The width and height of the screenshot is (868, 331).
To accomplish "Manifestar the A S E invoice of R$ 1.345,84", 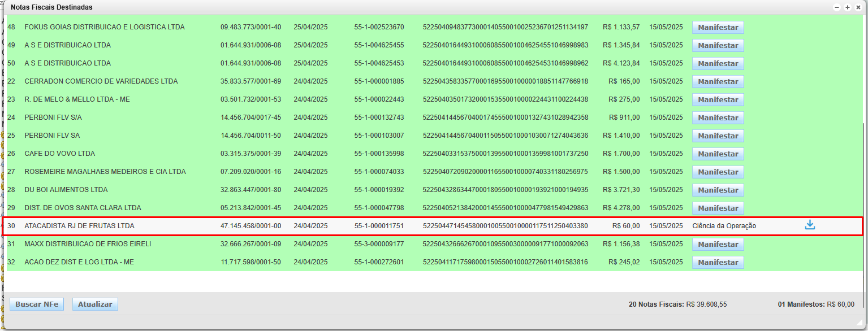I will pyautogui.click(x=718, y=45).
